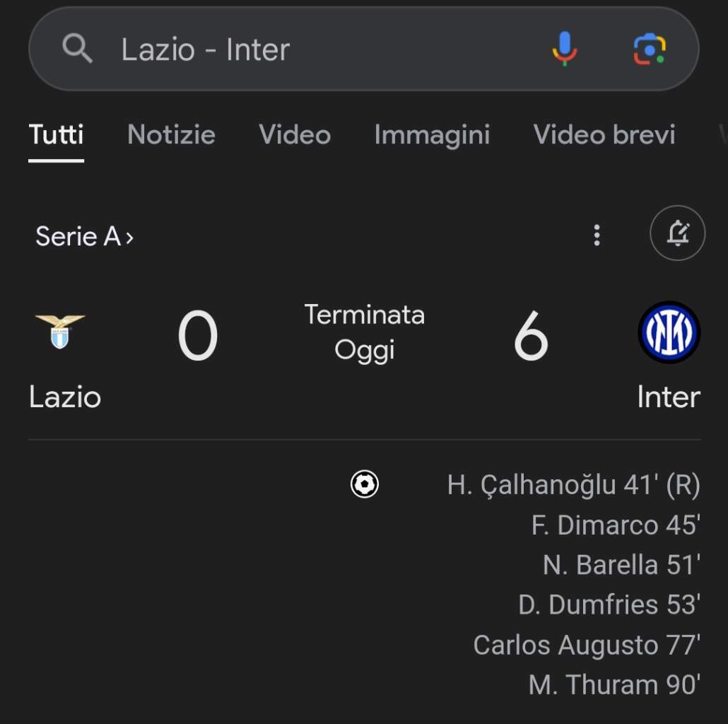Click the Lazio club crest
The width and height of the screenshot is (728, 724).
click(60, 332)
